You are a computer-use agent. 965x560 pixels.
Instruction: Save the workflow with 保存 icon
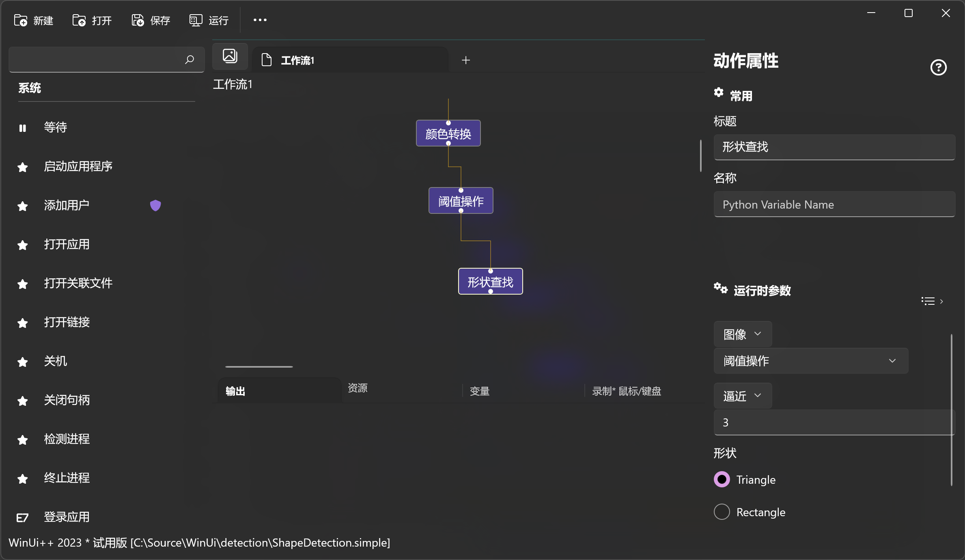[x=150, y=20]
